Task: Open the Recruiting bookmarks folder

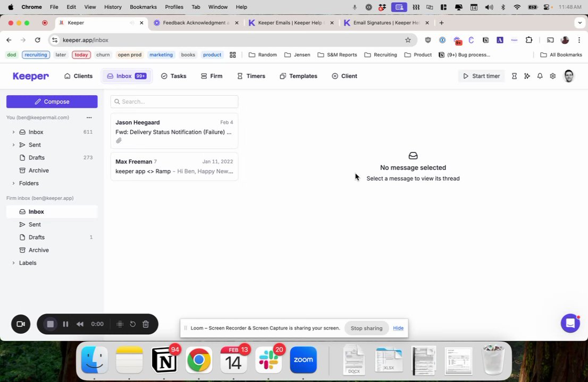Action: click(381, 55)
